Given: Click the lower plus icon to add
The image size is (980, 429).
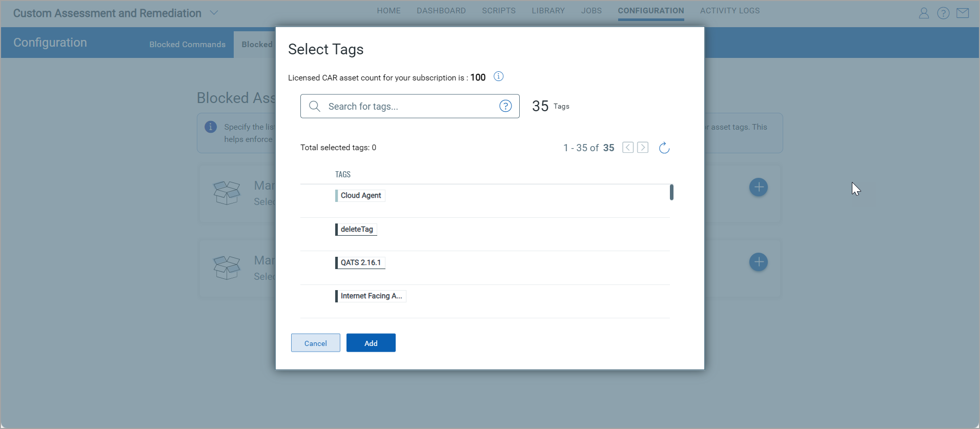Looking at the screenshot, I should pos(758,262).
